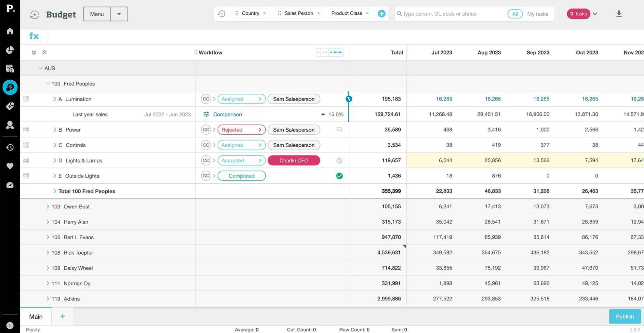Toggle the All filter pill

point(515,14)
